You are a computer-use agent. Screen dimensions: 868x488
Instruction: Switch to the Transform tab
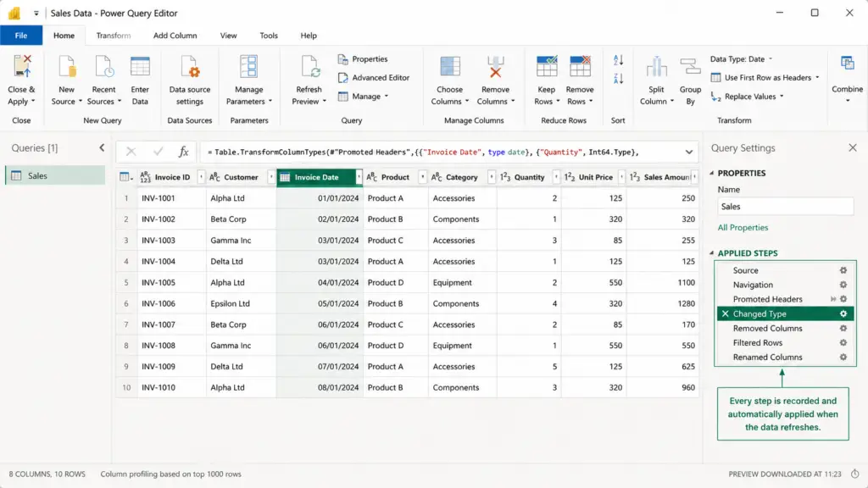pos(114,36)
